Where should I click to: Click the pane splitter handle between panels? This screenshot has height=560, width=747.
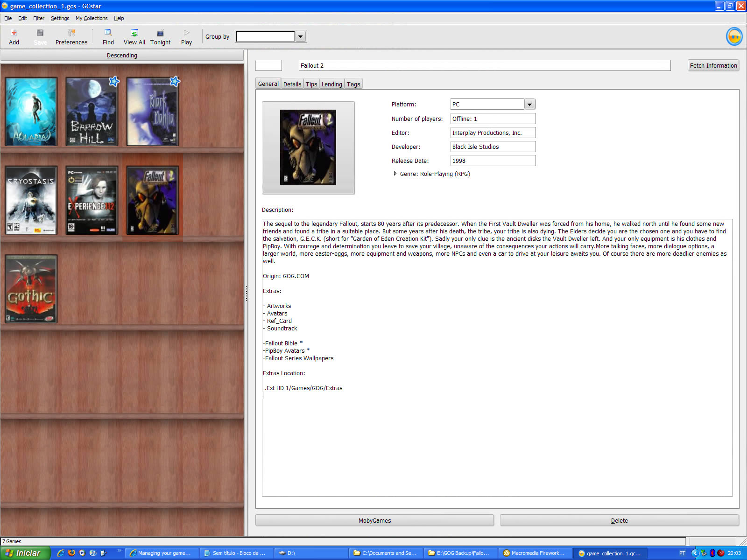coord(246,293)
